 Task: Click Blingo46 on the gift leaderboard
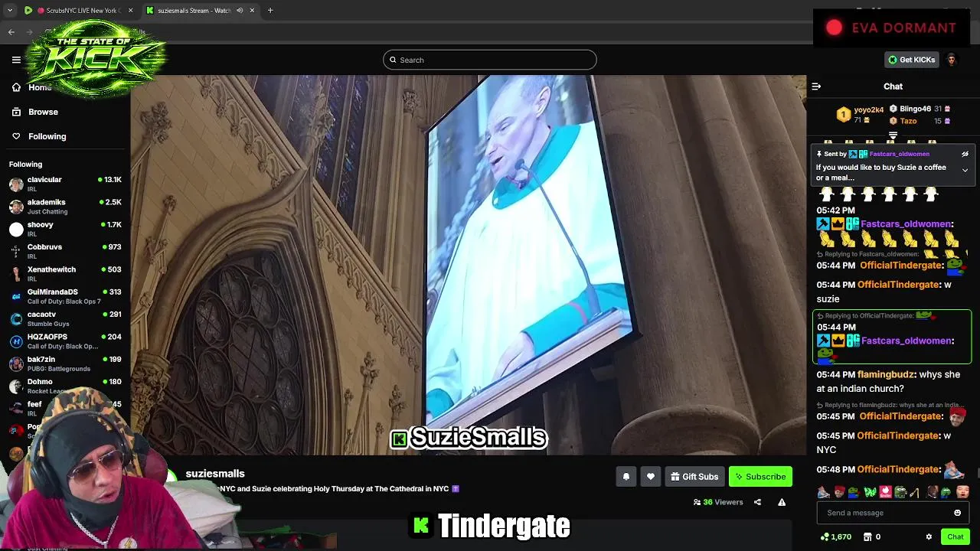click(915, 109)
